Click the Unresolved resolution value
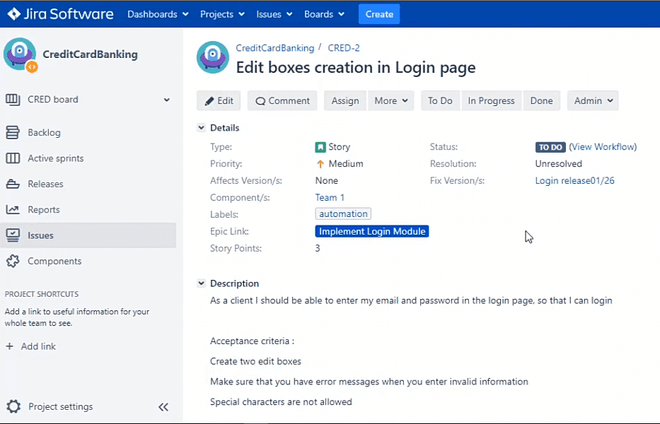 (559, 164)
